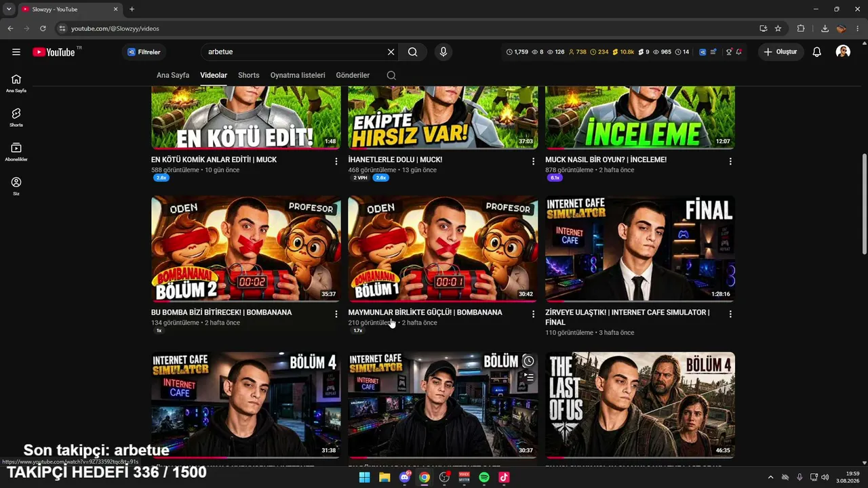Open options for İHANETLERLE DOLU video
The width and height of the screenshot is (868, 488).
tap(533, 161)
